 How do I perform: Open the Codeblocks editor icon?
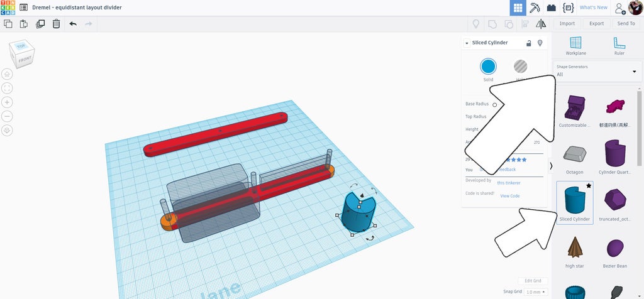point(568,8)
